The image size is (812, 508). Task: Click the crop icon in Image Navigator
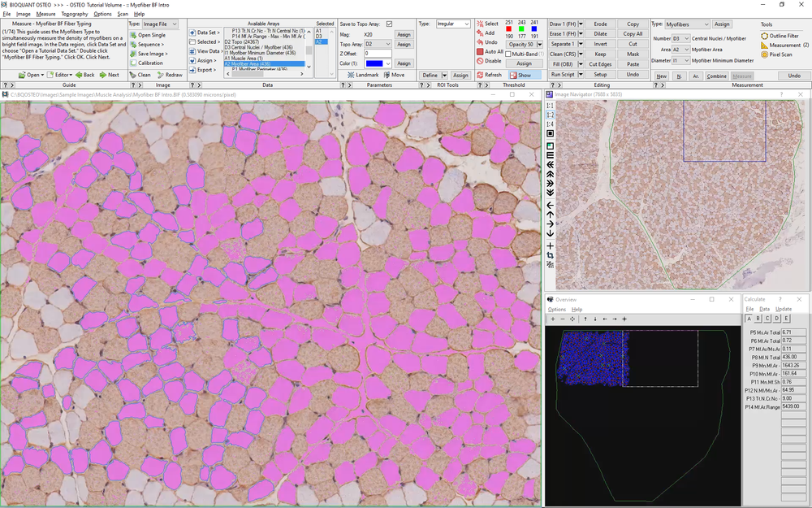pos(550,255)
